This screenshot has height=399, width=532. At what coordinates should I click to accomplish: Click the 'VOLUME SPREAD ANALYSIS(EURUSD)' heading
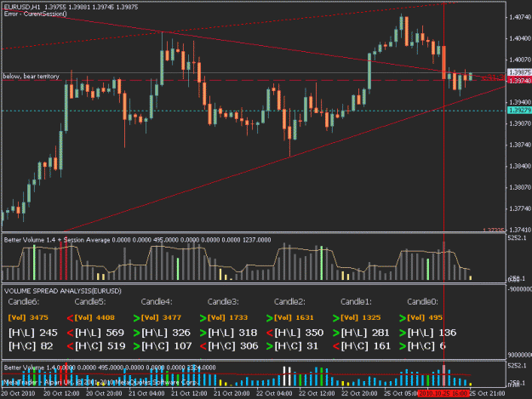[63, 291]
